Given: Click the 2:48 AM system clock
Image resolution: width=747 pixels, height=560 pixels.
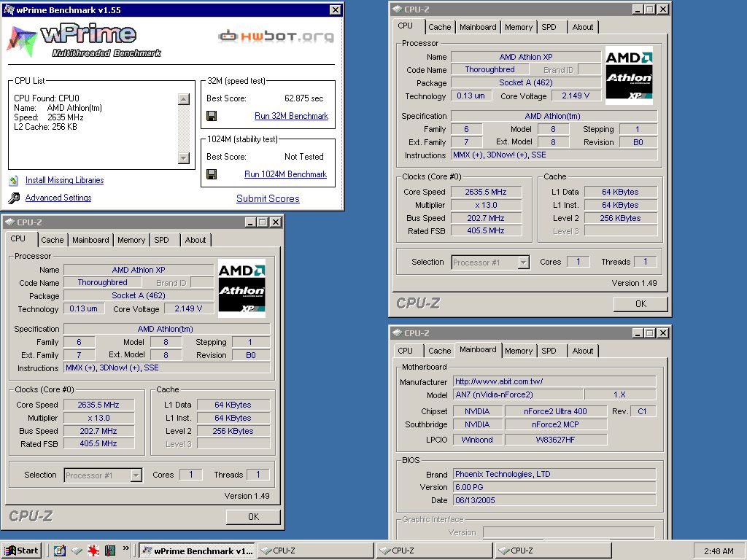Looking at the screenshot, I should [x=719, y=551].
